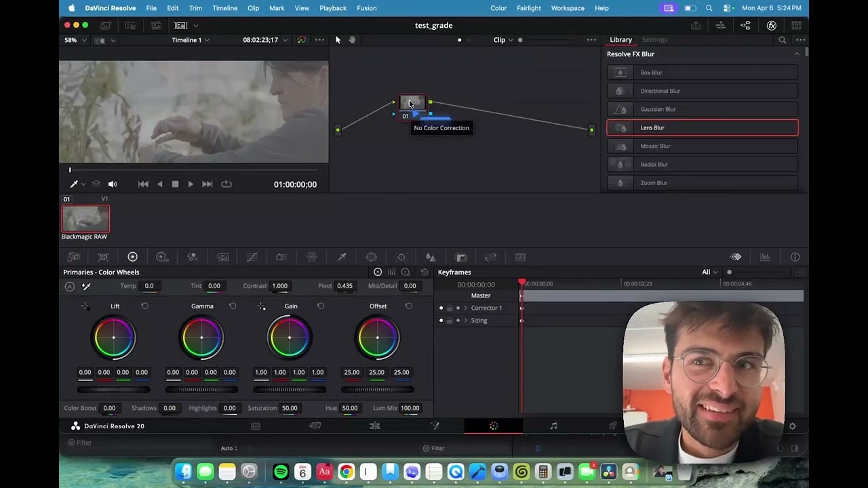This screenshot has width=868, height=488.
Task: Open the Tracker palette
Action: [x=401, y=258]
